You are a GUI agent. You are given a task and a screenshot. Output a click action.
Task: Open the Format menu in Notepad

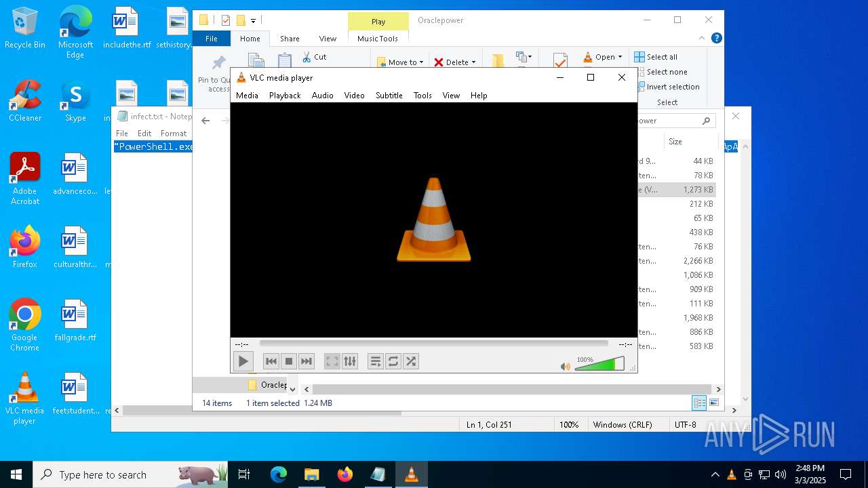(174, 134)
